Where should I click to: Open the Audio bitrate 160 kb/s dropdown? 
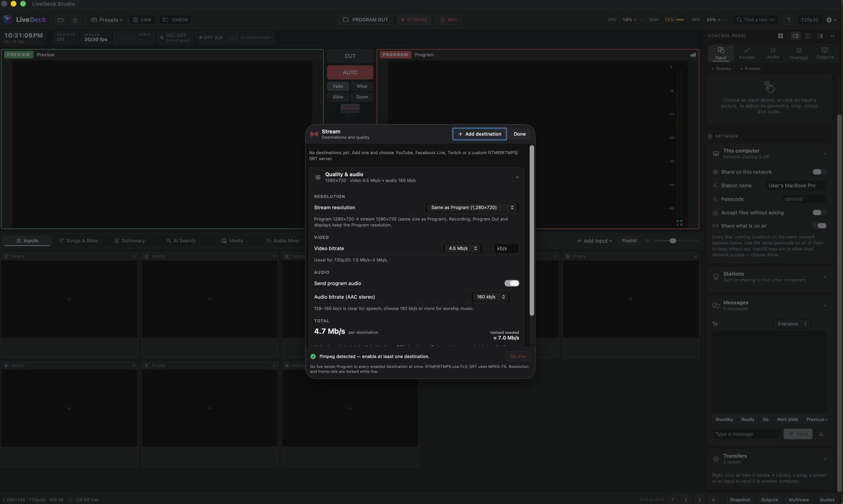490,297
